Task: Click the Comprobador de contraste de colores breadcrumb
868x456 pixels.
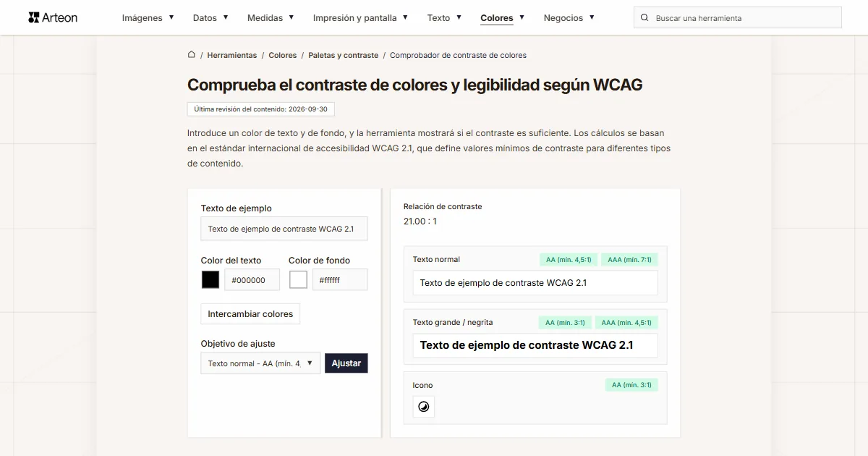Action: coord(458,55)
